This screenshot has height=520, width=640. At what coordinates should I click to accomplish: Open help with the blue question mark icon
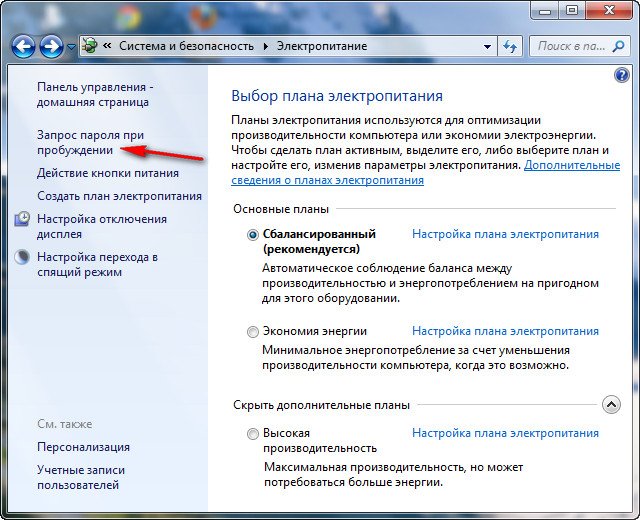[622, 76]
